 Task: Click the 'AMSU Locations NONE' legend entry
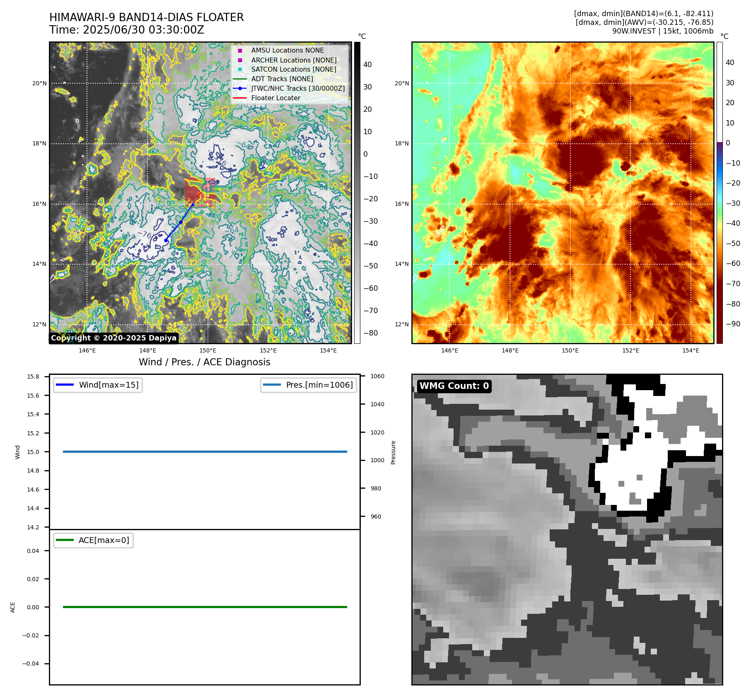point(287,50)
